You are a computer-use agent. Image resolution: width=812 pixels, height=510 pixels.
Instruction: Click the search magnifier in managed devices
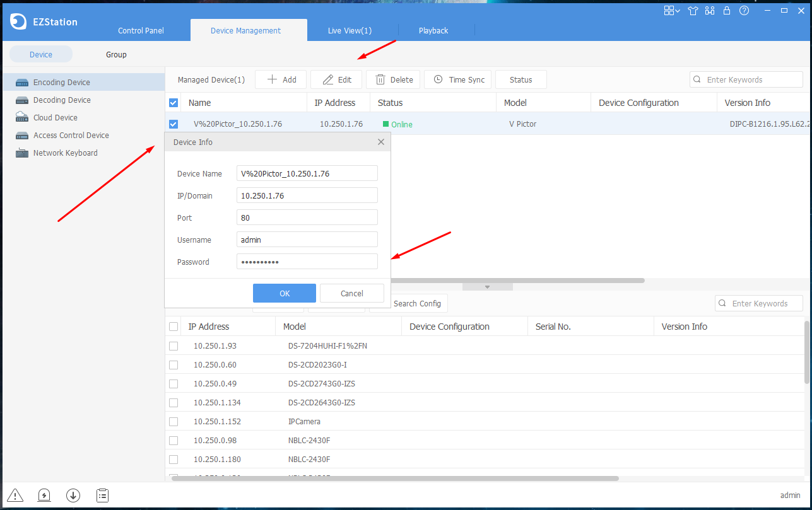tap(697, 80)
